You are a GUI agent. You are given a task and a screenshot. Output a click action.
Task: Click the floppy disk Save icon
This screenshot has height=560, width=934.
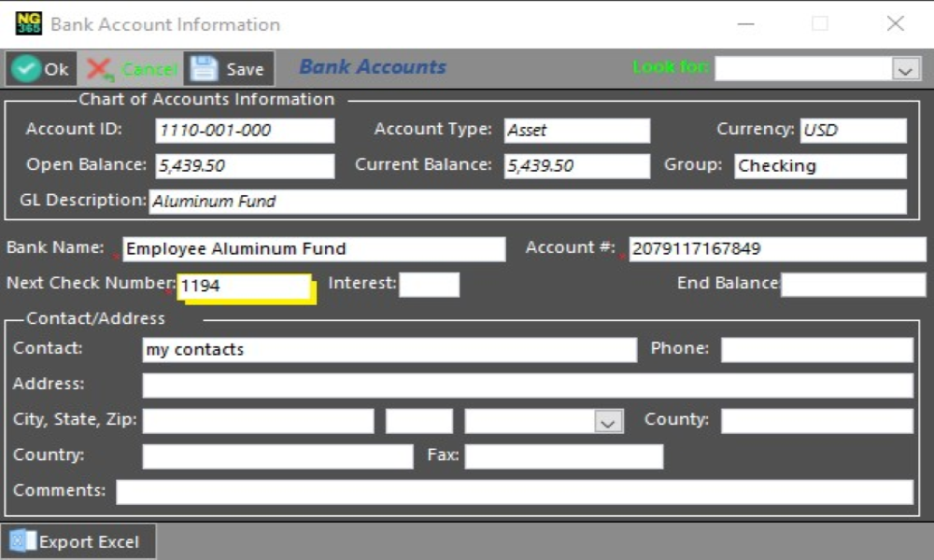[x=205, y=69]
